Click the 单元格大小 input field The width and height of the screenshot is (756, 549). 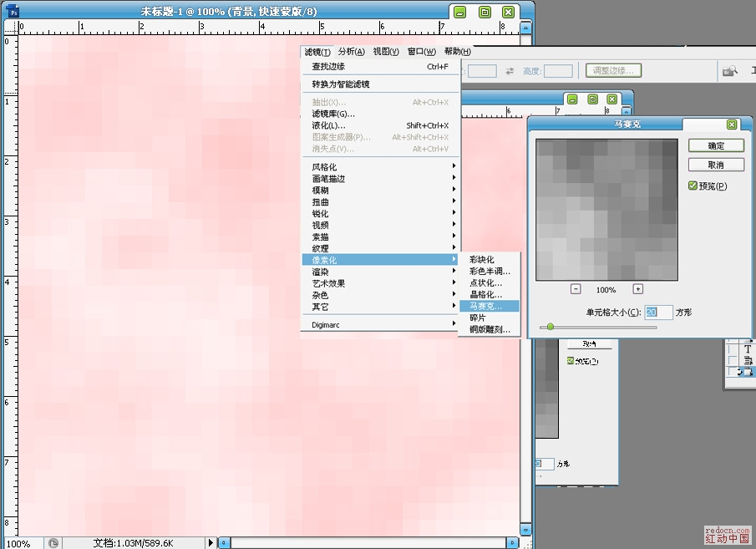point(658,313)
